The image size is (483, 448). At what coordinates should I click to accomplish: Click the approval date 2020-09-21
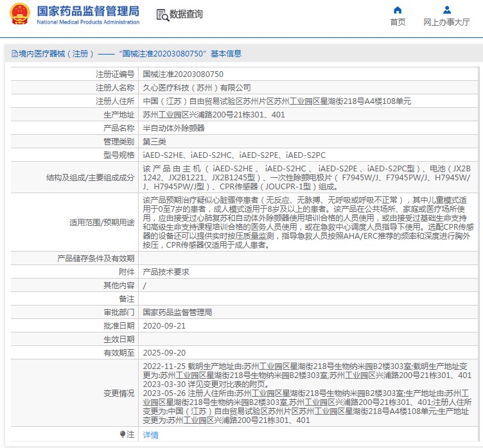(164, 325)
